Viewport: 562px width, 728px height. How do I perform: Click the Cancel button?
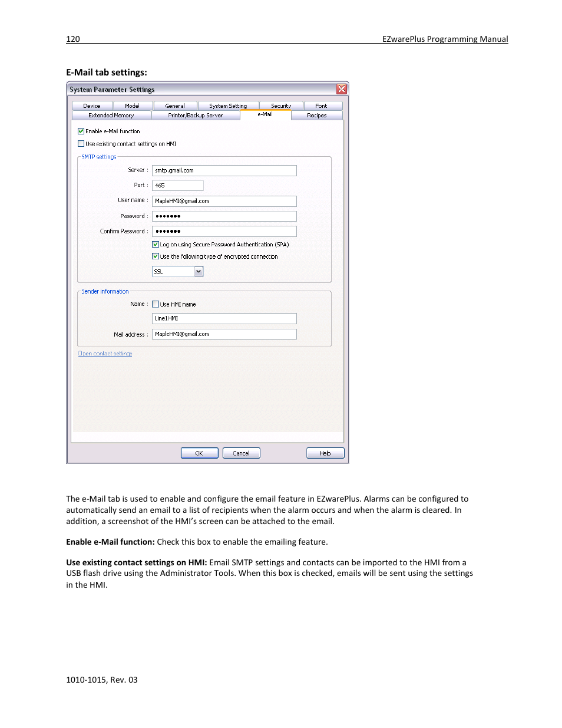coord(242,453)
